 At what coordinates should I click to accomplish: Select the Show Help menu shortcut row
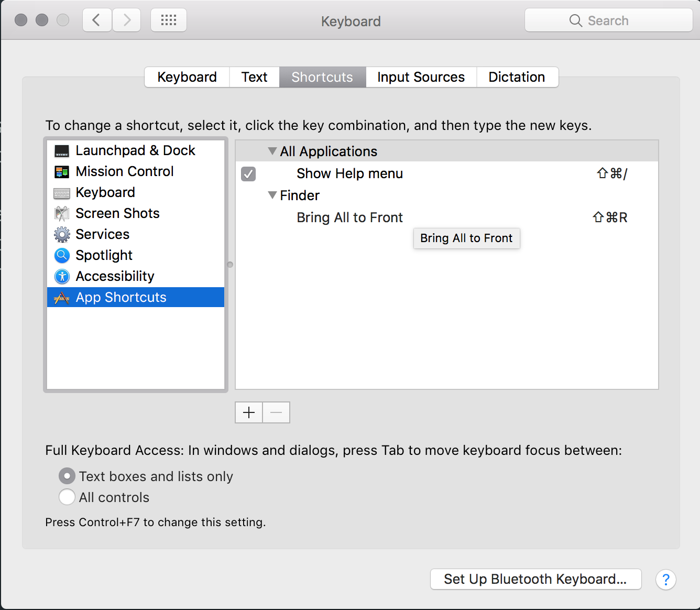pos(447,173)
